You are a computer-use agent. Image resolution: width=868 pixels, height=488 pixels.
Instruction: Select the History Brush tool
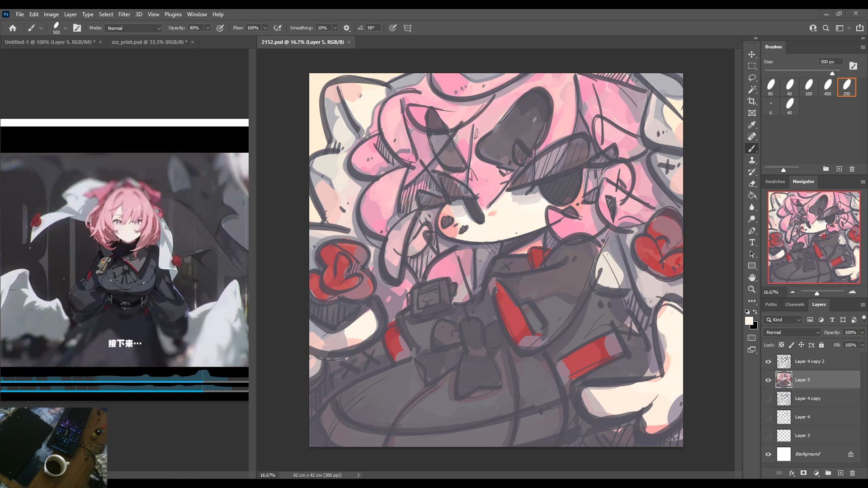pos(752,172)
